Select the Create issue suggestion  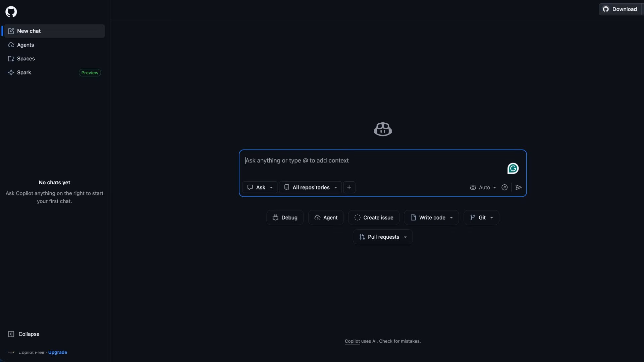pos(374,218)
